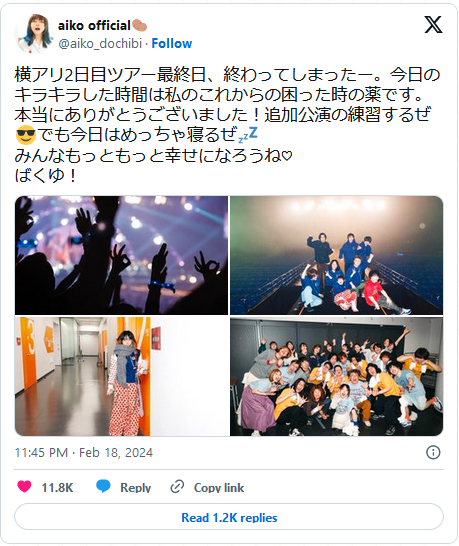Image resolution: width=459 pixels, height=546 pixels.
Task: Open the hallway photo with orange doors
Action: tap(121, 376)
